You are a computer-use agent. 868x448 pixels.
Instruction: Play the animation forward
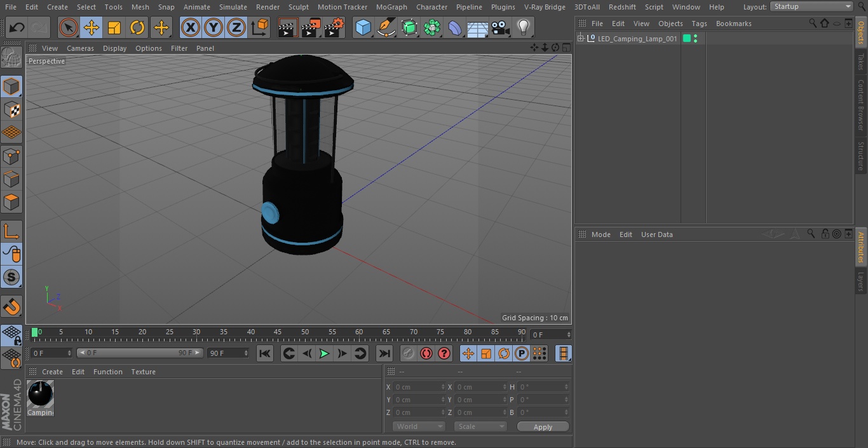pyautogui.click(x=324, y=353)
